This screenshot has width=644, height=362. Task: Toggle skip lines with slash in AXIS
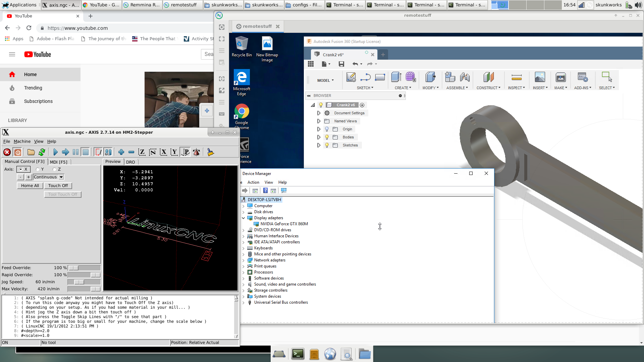coord(98,152)
